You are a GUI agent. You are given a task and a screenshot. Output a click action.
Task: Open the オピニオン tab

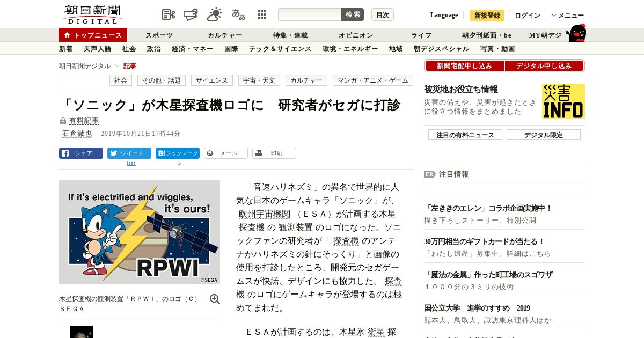[x=356, y=35]
